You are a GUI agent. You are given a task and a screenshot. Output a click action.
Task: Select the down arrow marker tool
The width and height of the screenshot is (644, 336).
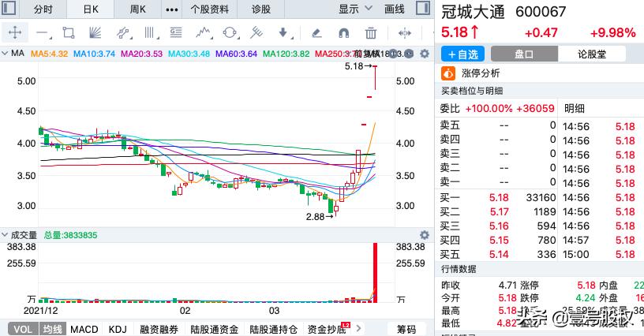283,32
